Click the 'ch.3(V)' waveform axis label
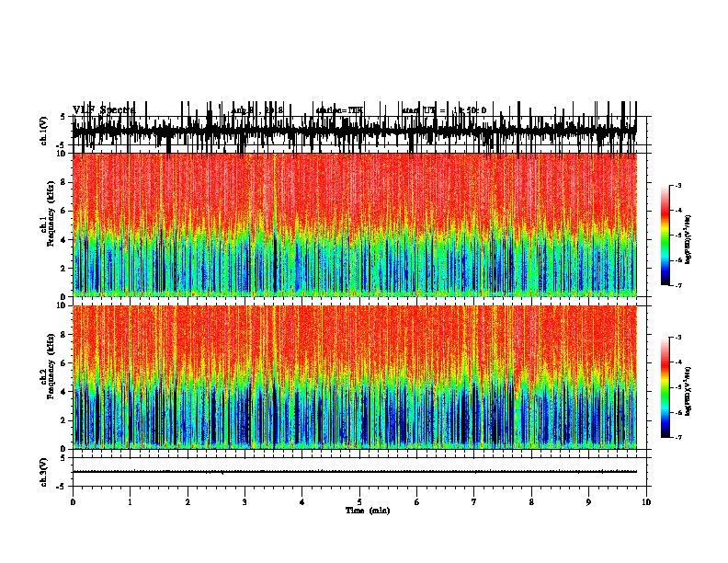 pos(43,472)
